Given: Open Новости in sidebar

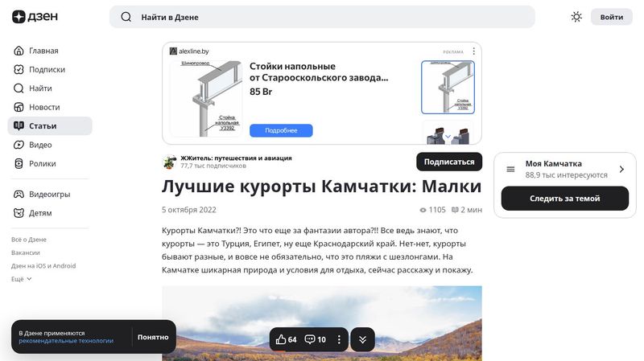Looking at the screenshot, I should point(50,107).
